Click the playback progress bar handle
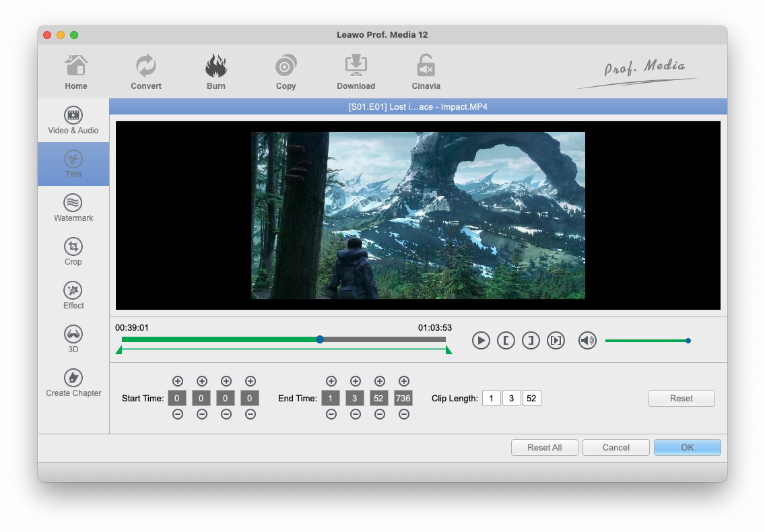This screenshot has width=765, height=532. (x=320, y=339)
